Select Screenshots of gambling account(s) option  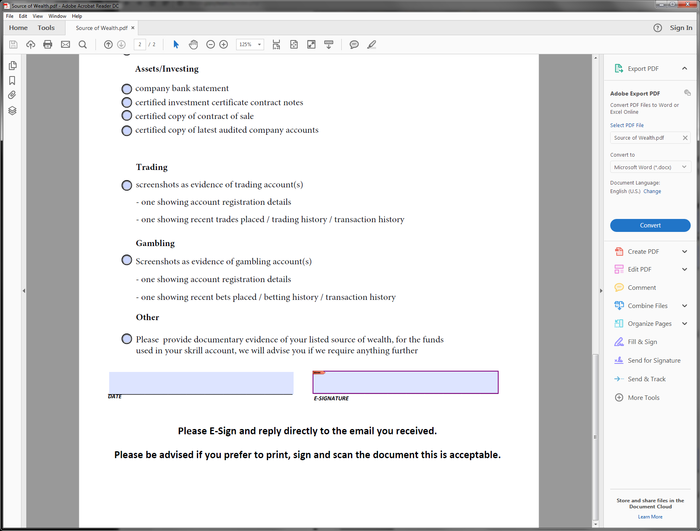(127, 260)
